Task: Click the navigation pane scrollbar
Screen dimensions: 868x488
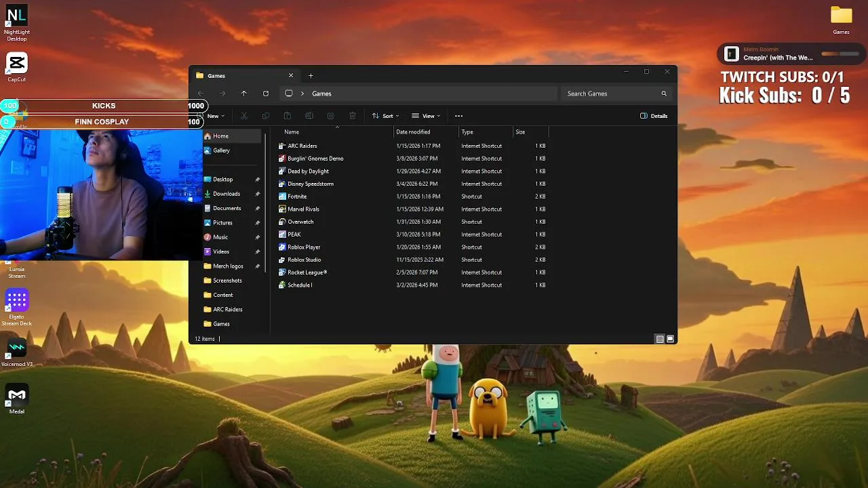Action: (x=266, y=203)
